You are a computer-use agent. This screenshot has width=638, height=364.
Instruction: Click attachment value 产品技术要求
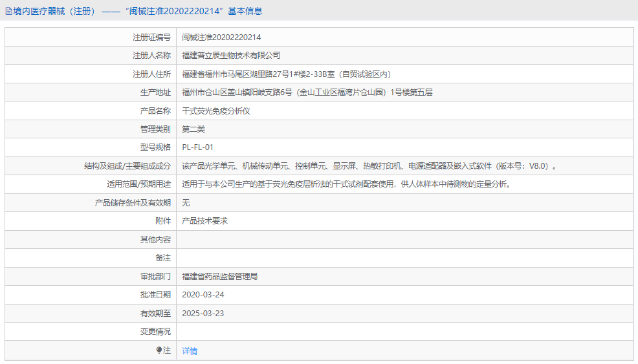click(x=204, y=221)
